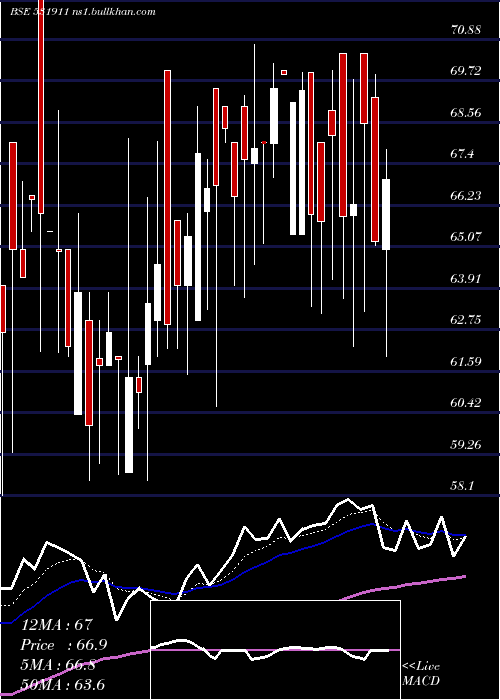
Task: Click the 12MA : 67 indicator text
Action: click(58, 626)
